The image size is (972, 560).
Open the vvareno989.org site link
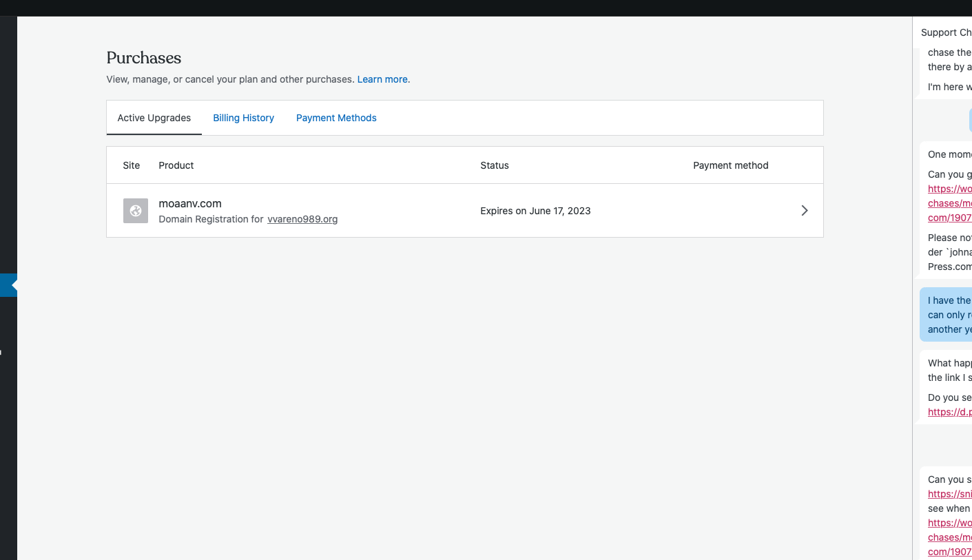(x=302, y=219)
